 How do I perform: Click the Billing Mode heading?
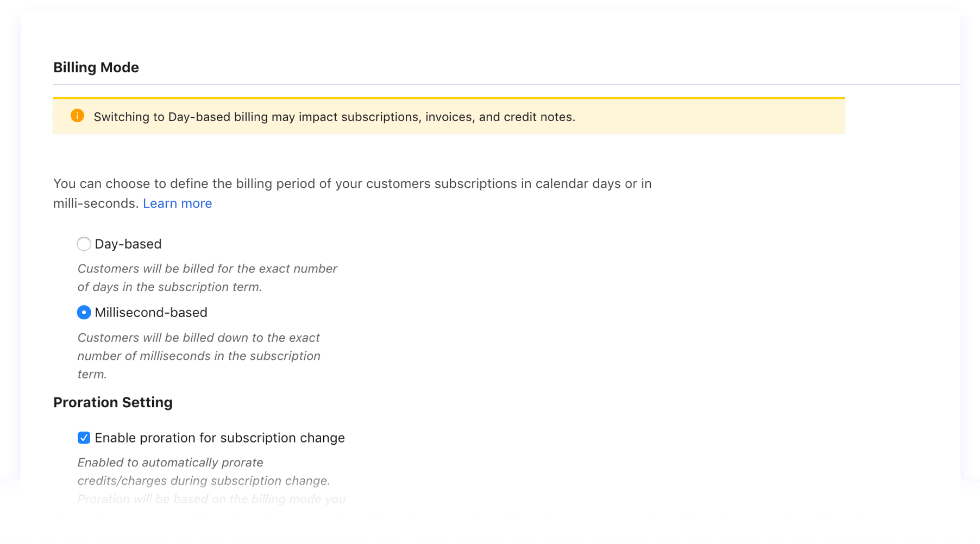(96, 67)
